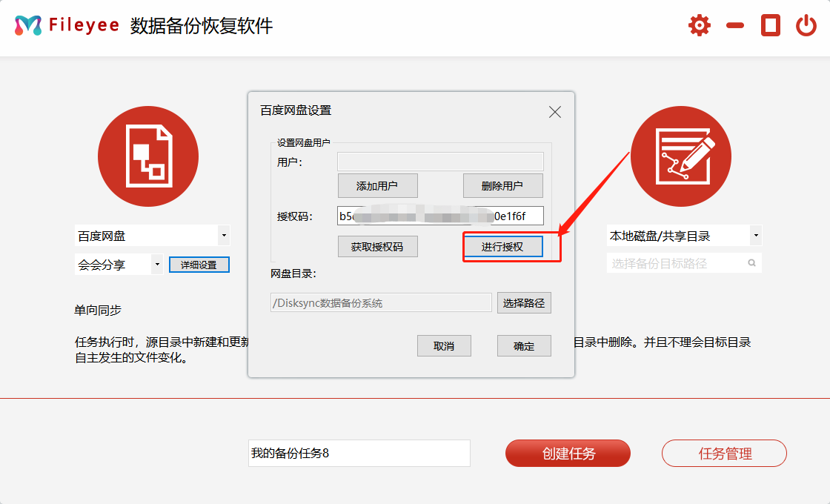The height and width of the screenshot is (504, 830).
Task: Click the power-off icon
Action: point(807,24)
